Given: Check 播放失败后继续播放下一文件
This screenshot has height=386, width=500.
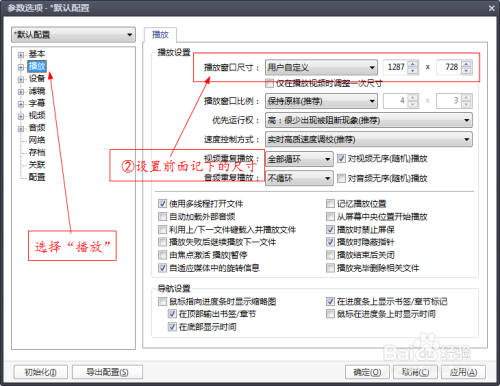Looking at the screenshot, I should pos(162,242).
